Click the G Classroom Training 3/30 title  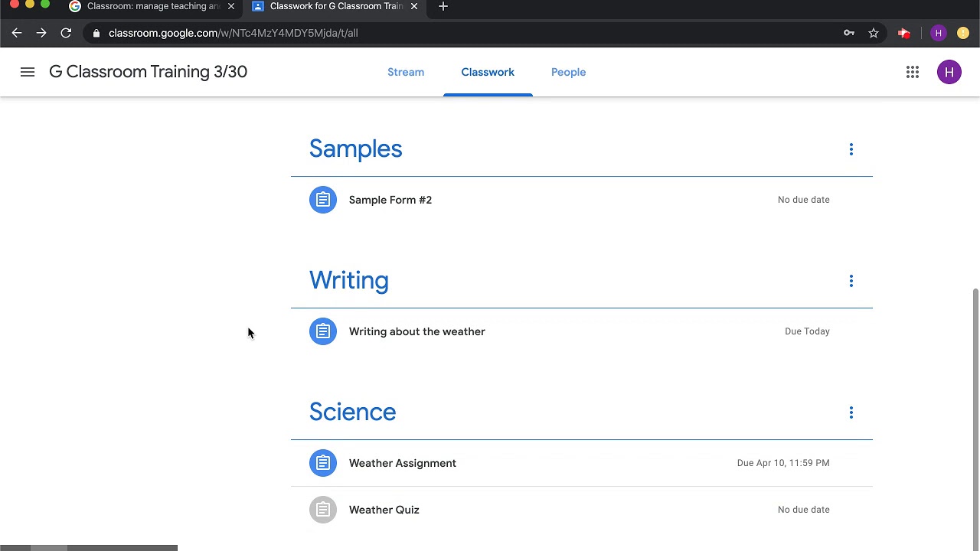[148, 72]
